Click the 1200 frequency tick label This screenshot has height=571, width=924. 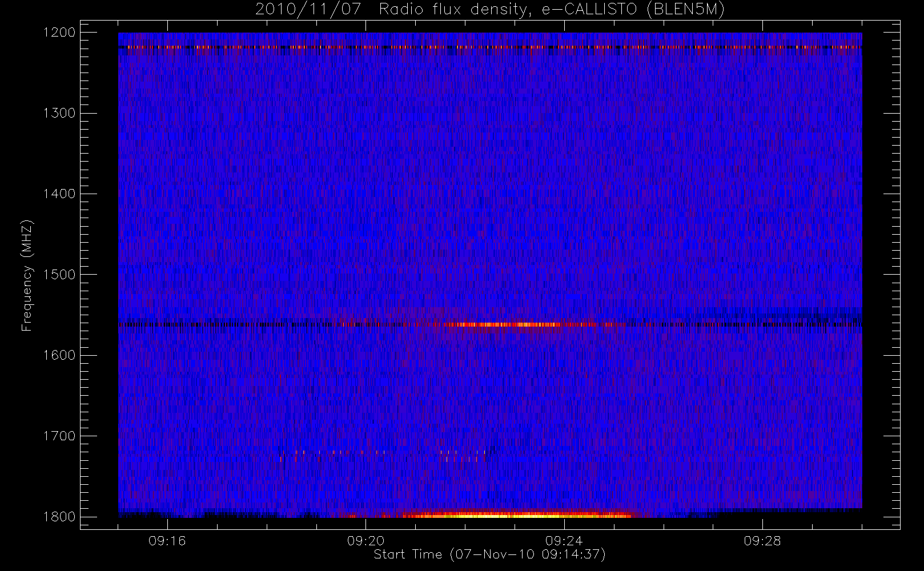click(x=59, y=33)
